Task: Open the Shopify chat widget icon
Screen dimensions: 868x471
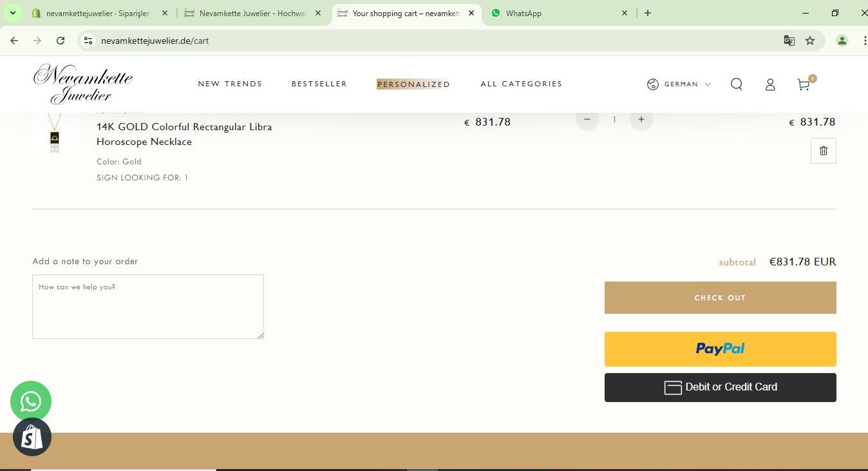Action: 32,437
